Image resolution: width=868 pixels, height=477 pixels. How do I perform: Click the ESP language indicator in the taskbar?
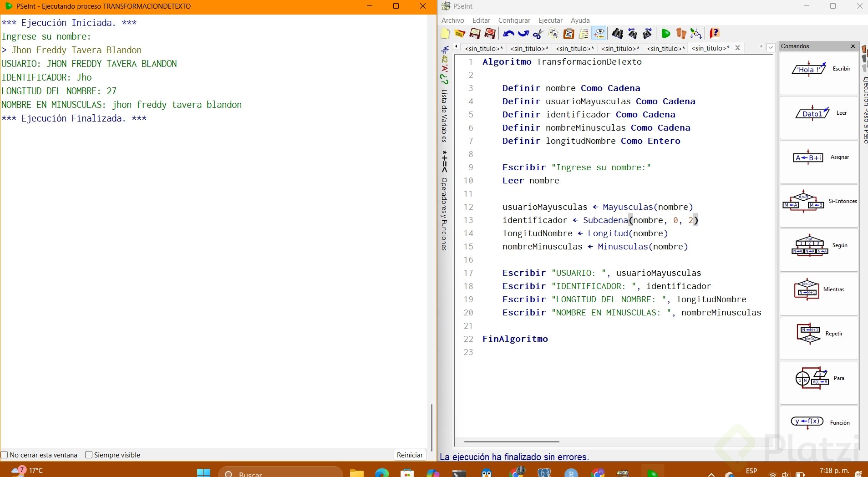751,471
